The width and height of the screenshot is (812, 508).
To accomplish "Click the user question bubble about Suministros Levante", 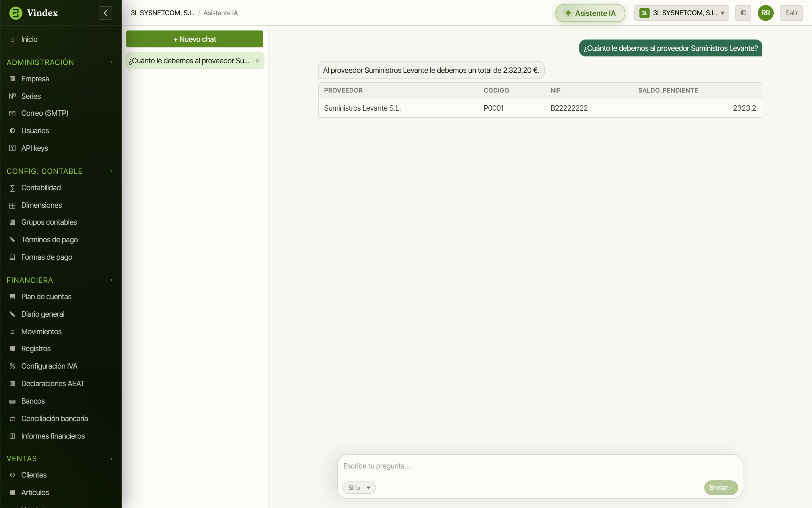I will (x=670, y=48).
